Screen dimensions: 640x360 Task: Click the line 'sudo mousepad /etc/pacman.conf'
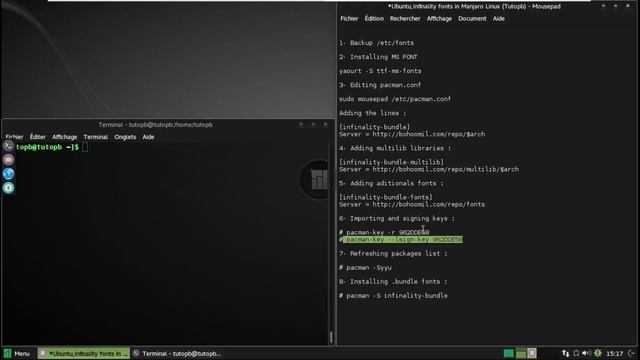point(395,99)
